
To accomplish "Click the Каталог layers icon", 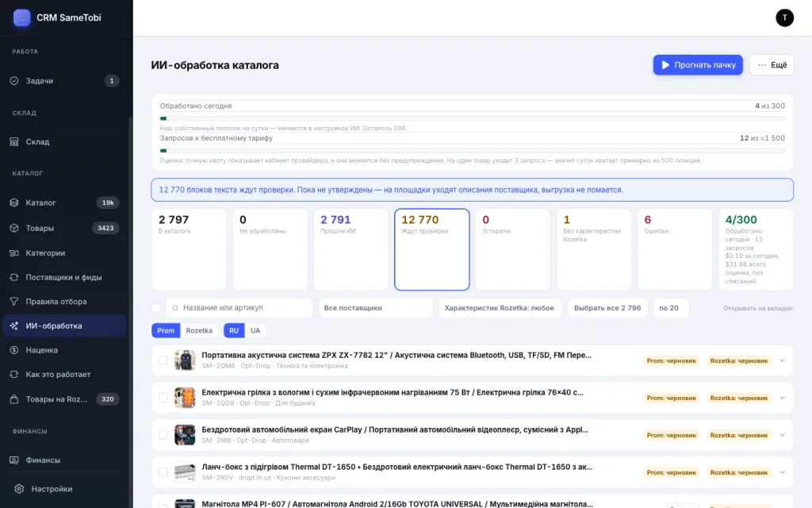I will (x=14, y=202).
